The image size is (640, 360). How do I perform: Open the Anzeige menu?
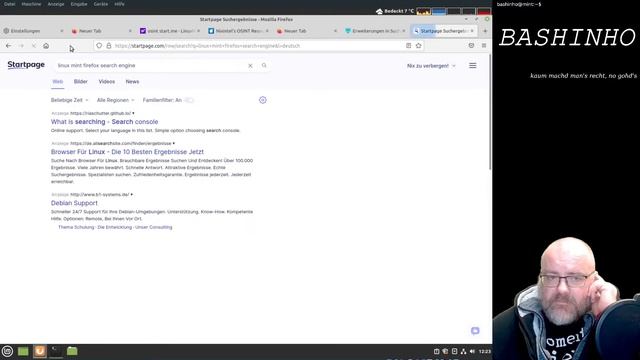(x=56, y=4)
